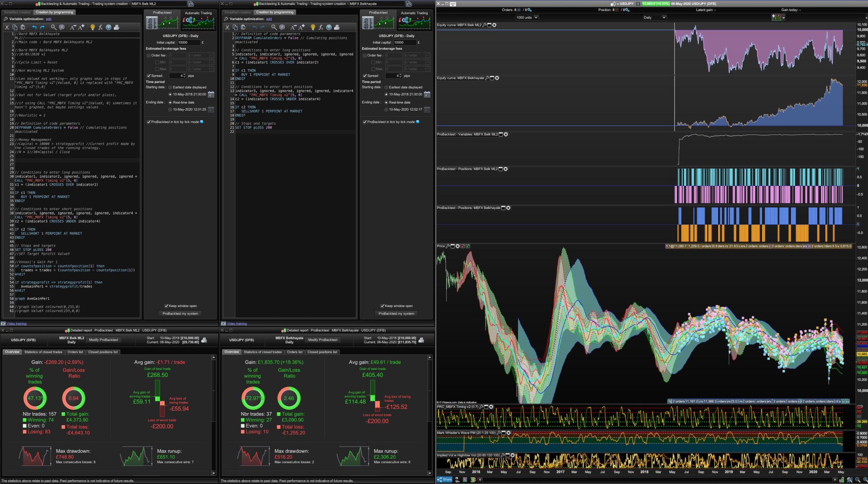Image resolution: width=868 pixels, height=484 pixels.
Task: Click left ProBacktest my system button
Action: 180,314
